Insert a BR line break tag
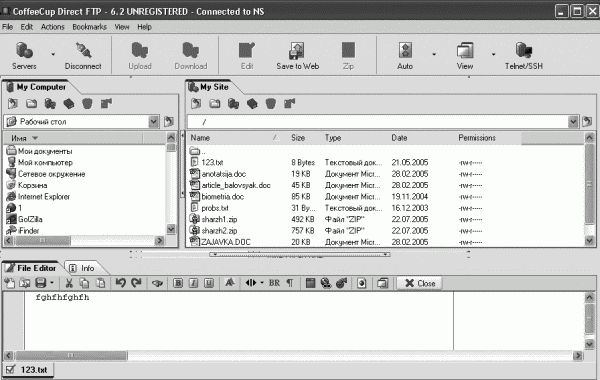The height and width of the screenshot is (380, 600). pos(274,283)
